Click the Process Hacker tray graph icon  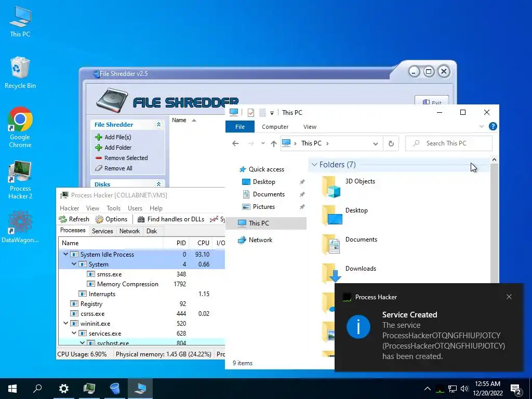[440, 389]
